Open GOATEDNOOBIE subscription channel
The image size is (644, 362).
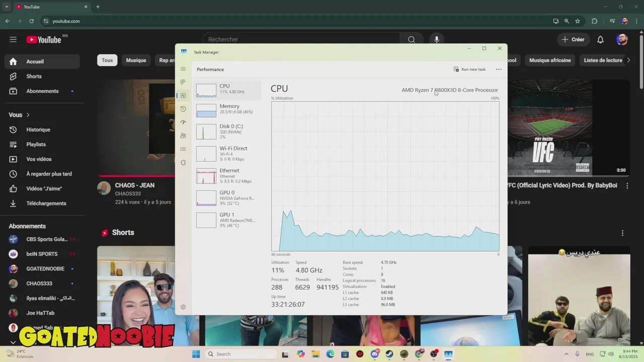pyautogui.click(x=42, y=268)
